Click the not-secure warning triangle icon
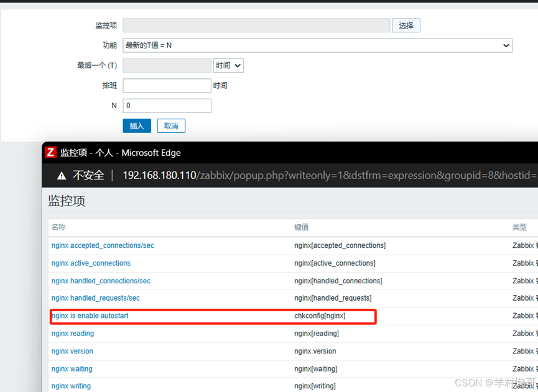The height and width of the screenshot is (392, 538). pos(62,176)
